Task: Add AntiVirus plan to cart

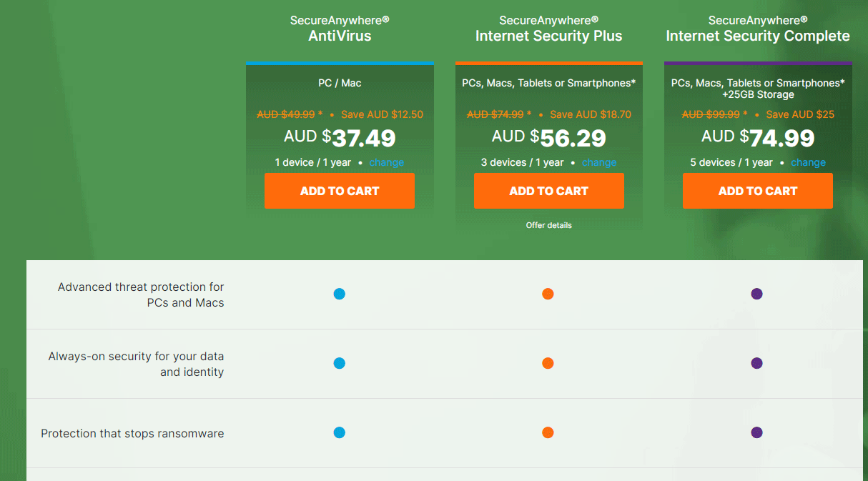Action: pos(340,191)
